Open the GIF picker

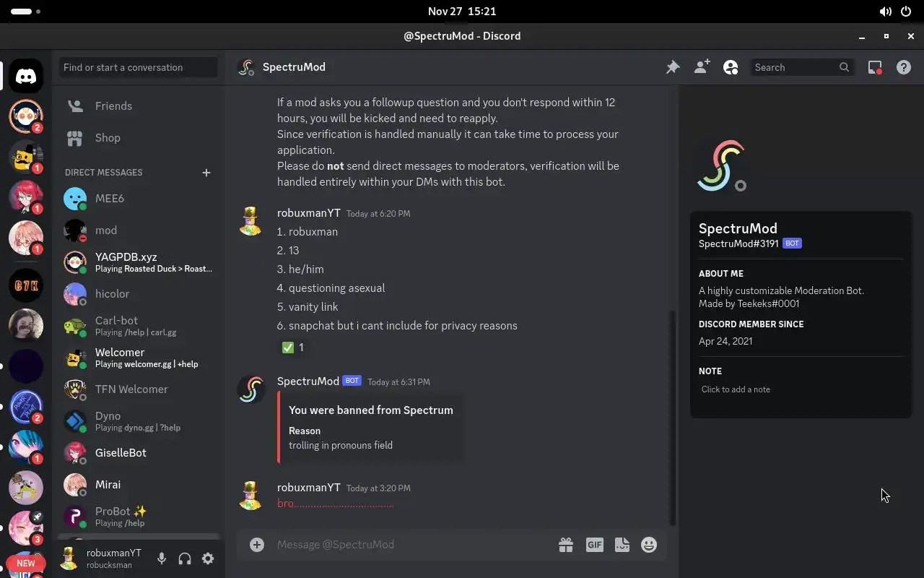[595, 545]
